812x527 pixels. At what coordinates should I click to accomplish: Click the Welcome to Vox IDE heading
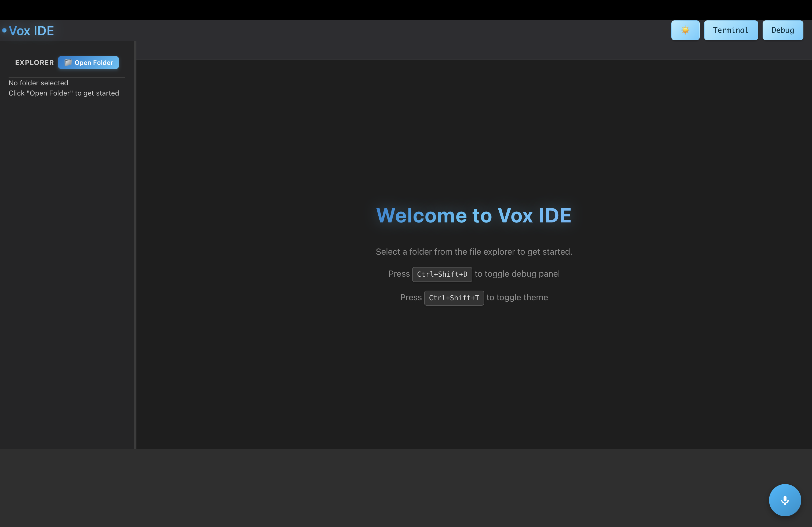point(474,215)
